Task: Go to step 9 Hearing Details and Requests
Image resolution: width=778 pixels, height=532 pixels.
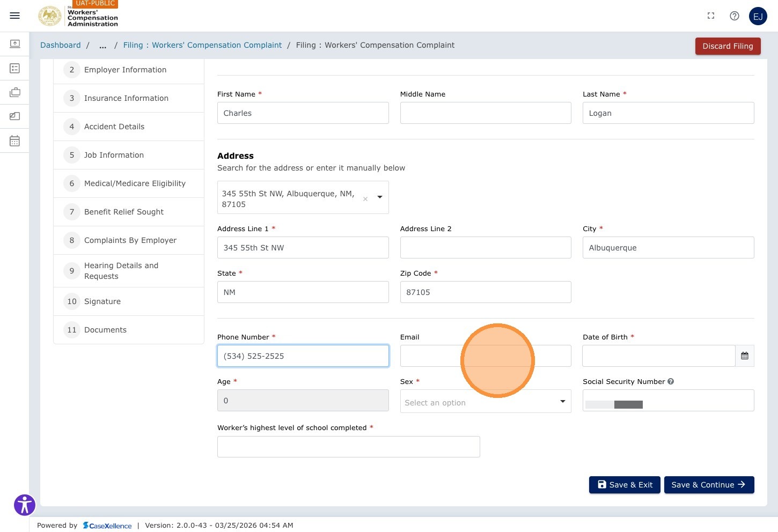Action: click(x=129, y=271)
